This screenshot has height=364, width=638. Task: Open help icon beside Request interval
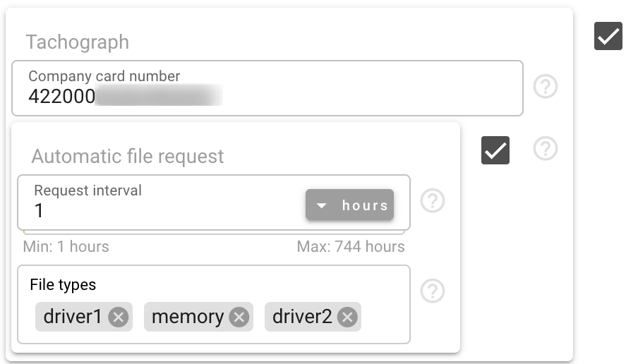pos(433,200)
